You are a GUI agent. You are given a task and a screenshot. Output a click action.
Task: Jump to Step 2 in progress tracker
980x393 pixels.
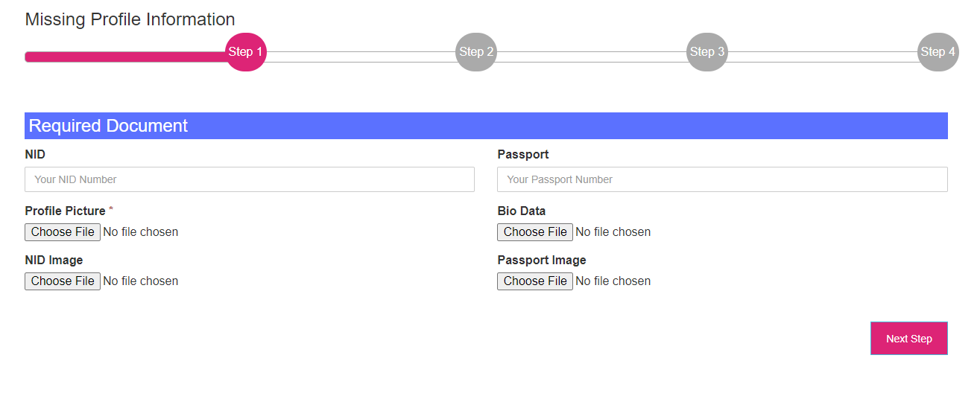coord(476,52)
